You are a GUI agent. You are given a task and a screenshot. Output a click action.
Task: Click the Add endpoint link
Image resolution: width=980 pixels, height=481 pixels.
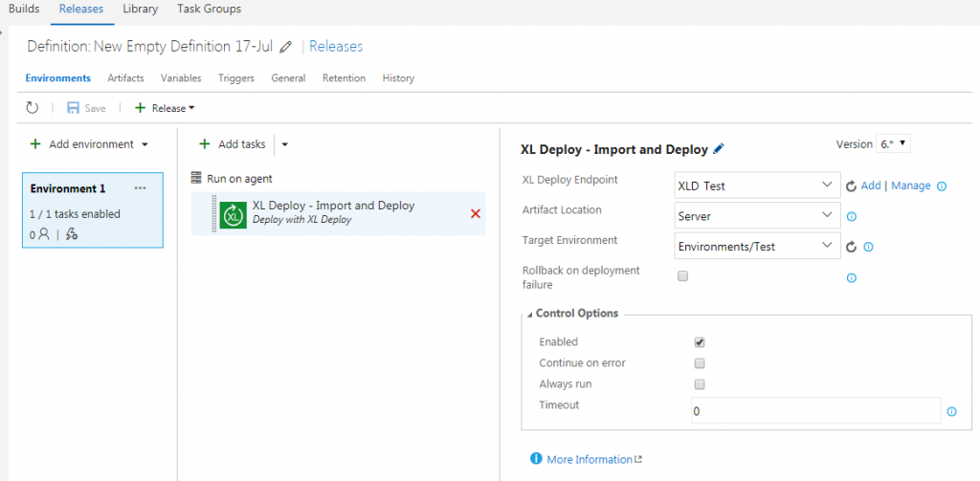coord(871,186)
